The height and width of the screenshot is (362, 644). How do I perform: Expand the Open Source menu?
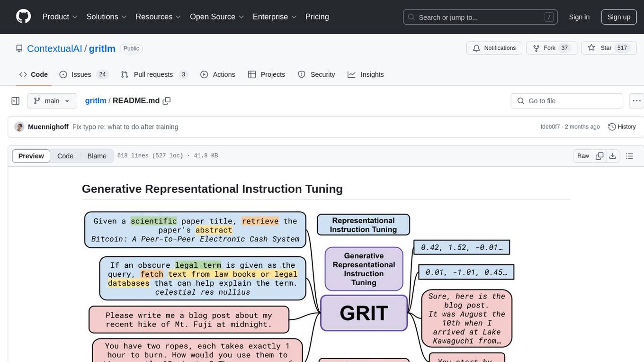point(217,17)
